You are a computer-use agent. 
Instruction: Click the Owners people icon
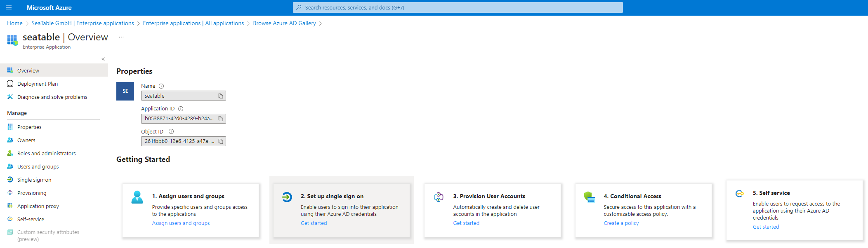tap(10, 140)
